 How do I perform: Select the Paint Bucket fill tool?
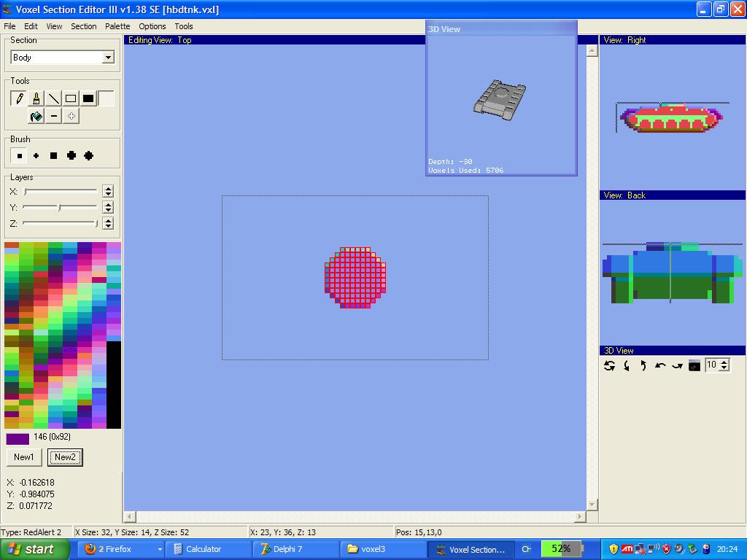click(36, 116)
